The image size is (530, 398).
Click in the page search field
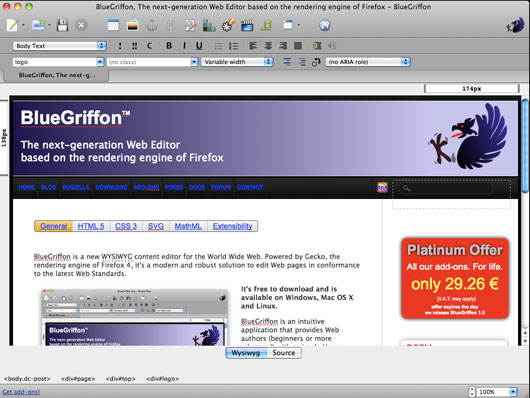pyautogui.click(x=445, y=188)
